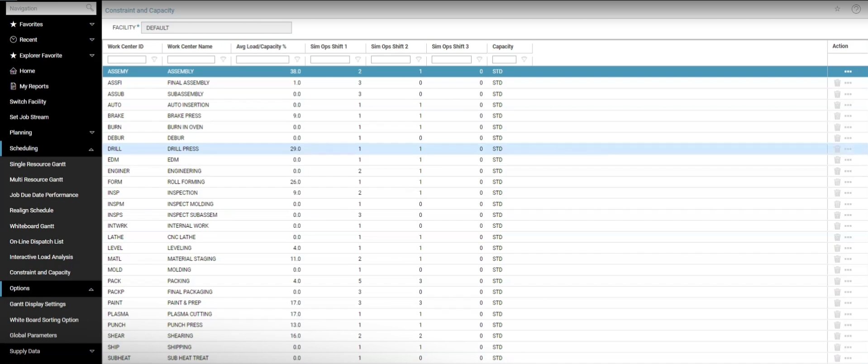Select the PAINT & PREP row
This screenshot has width=868, height=364.
184,303
